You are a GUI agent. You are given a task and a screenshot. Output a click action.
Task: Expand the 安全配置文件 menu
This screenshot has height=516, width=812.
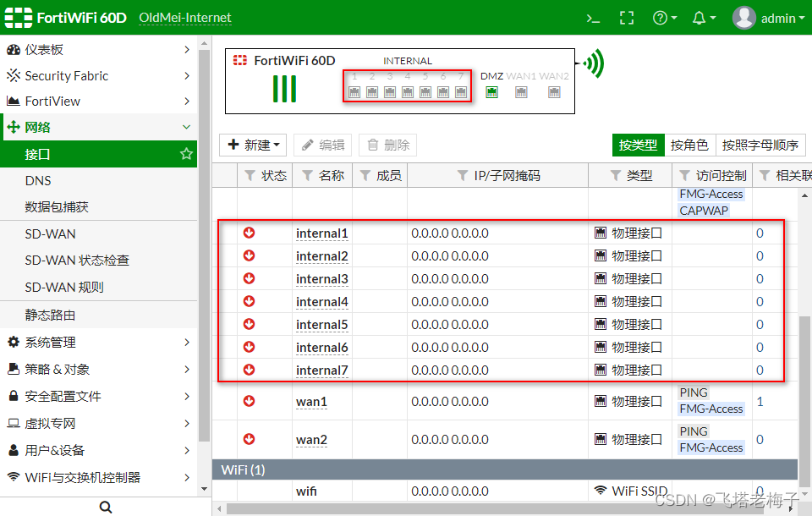pos(98,397)
